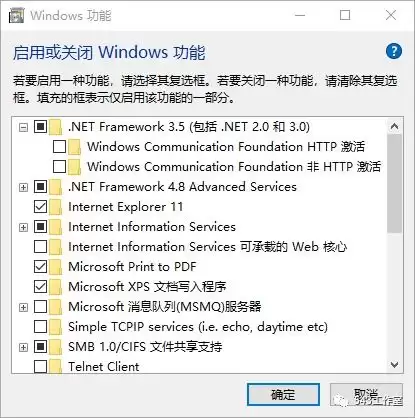Expand the Internet Information Services node
This screenshot has width=415, height=418.
click(x=23, y=227)
